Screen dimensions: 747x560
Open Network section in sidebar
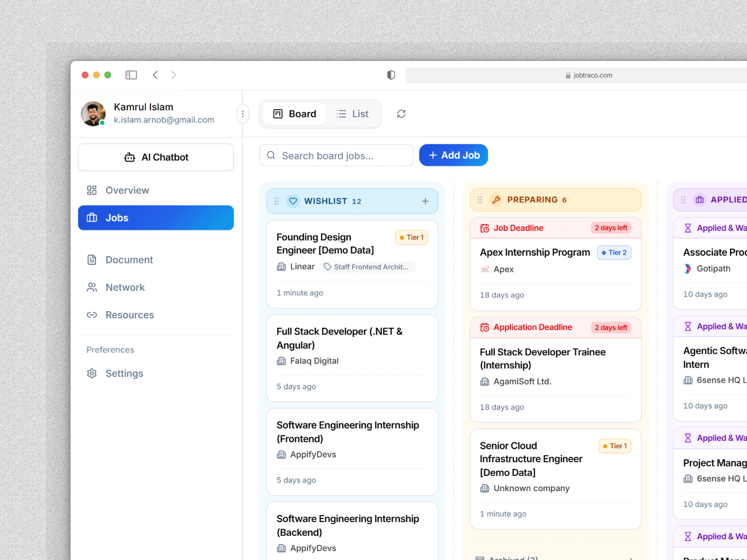(x=156, y=287)
